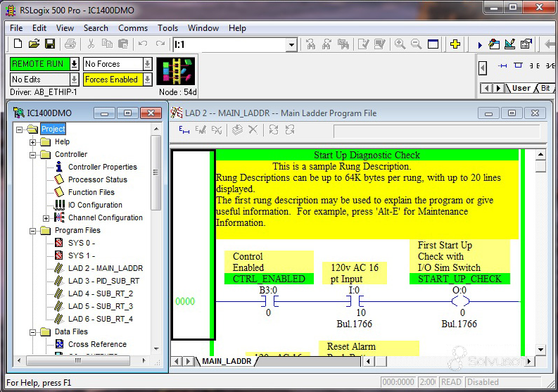Expand the Help folder

click(x=33, y=142)
